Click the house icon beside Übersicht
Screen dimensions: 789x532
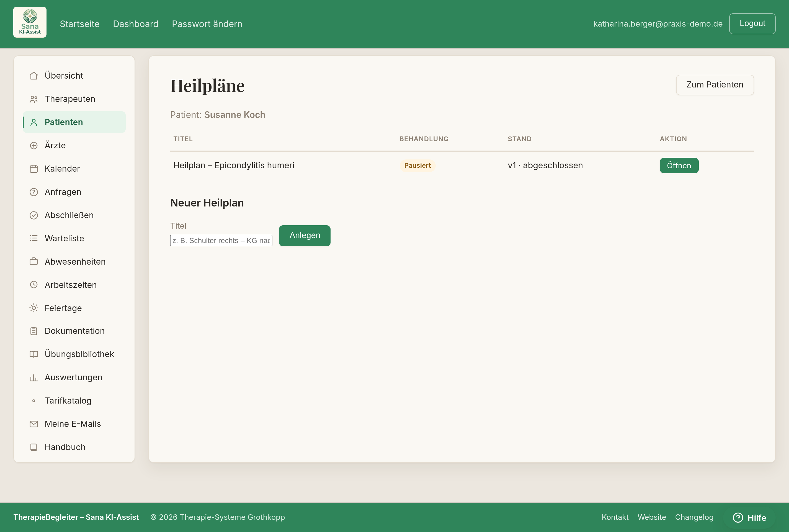33,76
